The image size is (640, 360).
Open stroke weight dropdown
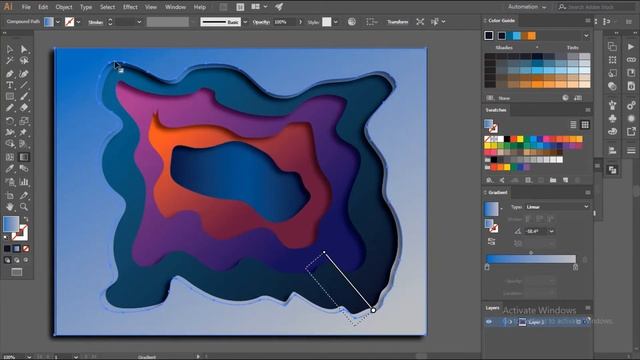139,22
